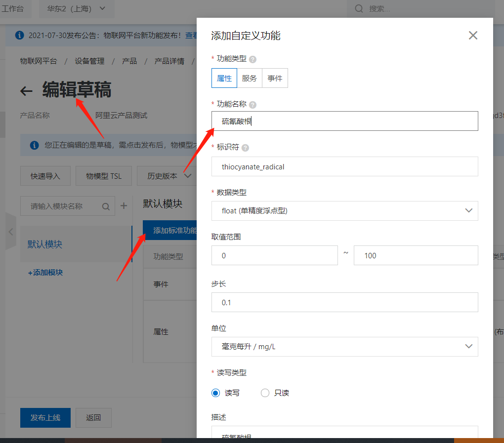Screen dimensions: 504x443
Task: Open 物联网平台 breadcrumb
Action: coord(38,61)
